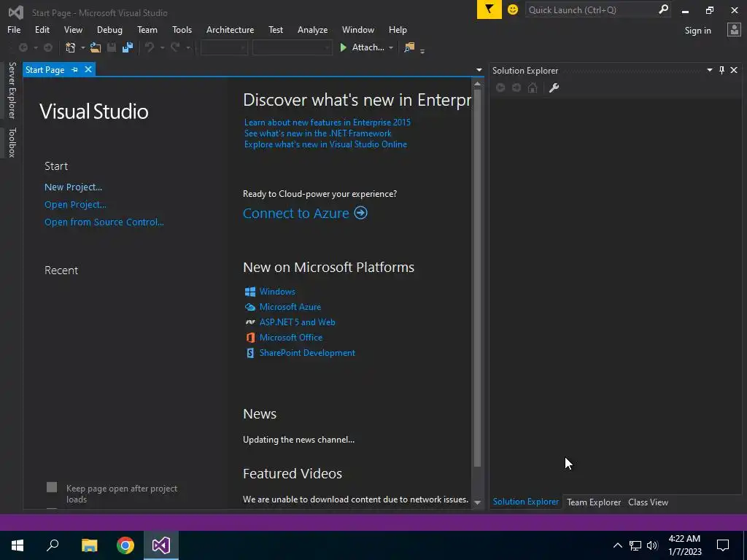This screenshot has height=560, width=747.
Task: Open the Server Explorer side tab
Action: pos(12,90)
